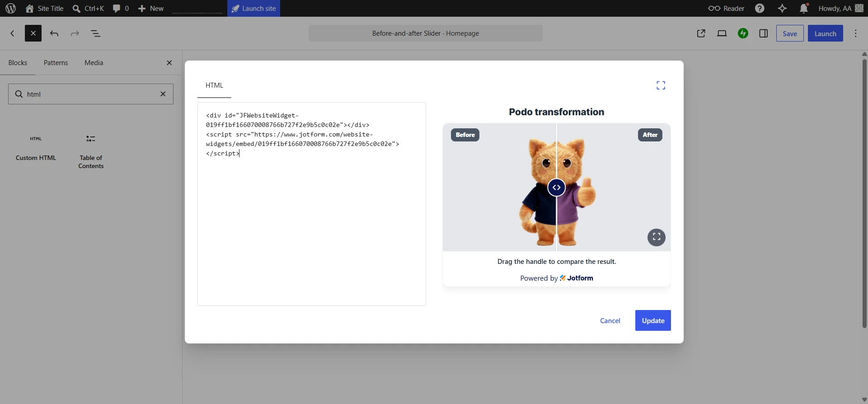Open Document Overview list view
The height and width of the screenshot is (404, 868).
(96, 33)
